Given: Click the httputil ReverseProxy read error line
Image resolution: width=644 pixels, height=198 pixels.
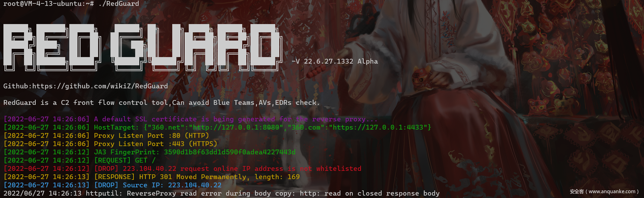Looking at the screenshot, I should pyautogui.click(x=221, y=193).
